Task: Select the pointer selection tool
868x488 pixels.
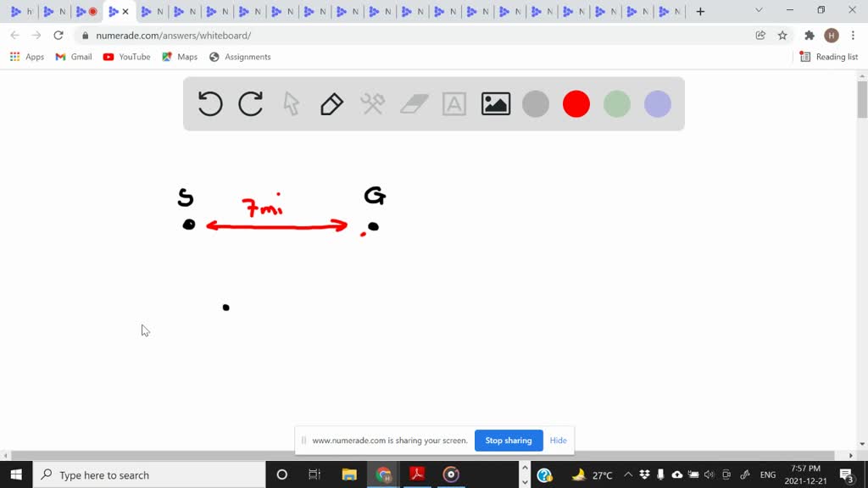Action: click(x=292, y=104)
